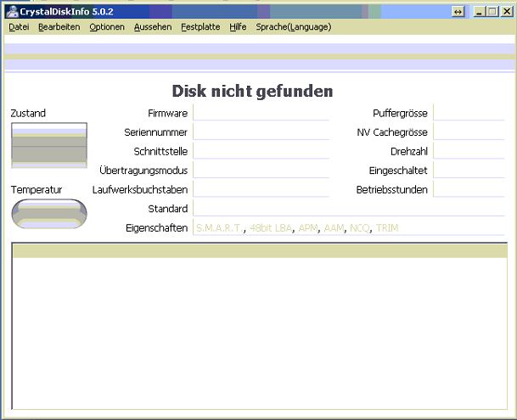Click the CrystalDiskInfo title bar app icon

tap(12, 11)
